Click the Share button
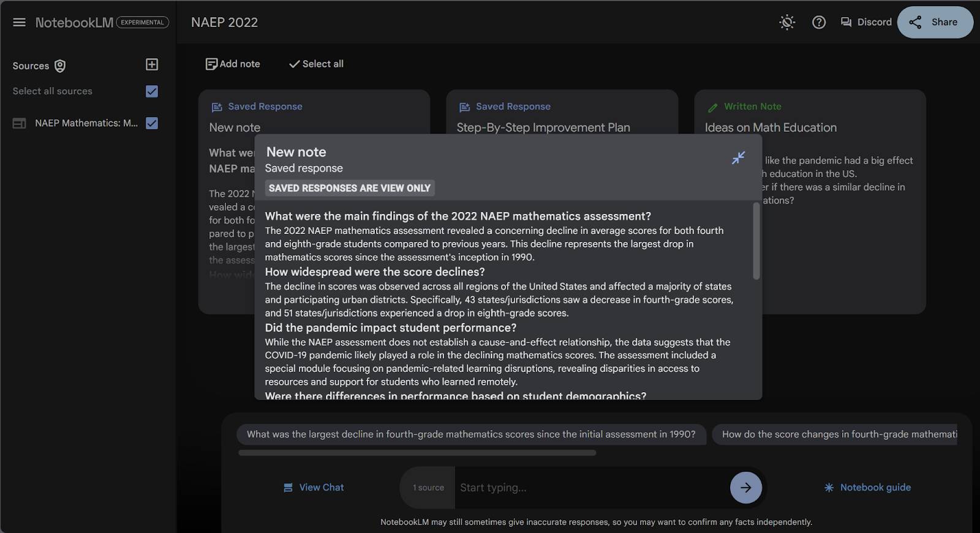Viewport: 980px width, 533px height. tap(935, 22)
